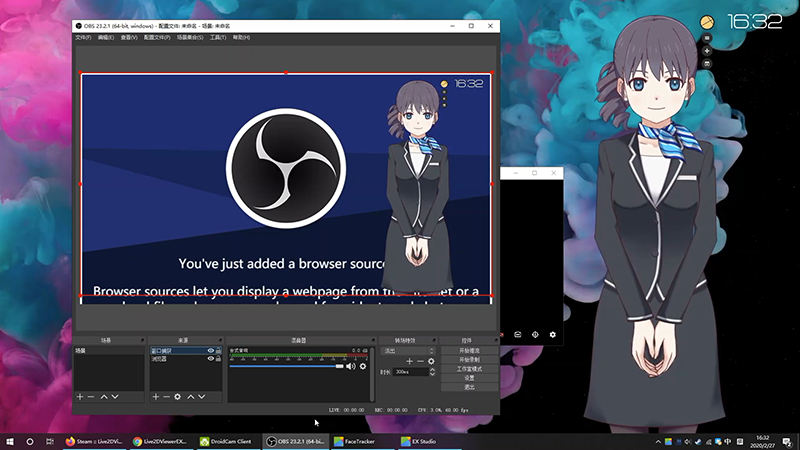Open the notification center on the taskbar
Screen dimensions: 800x450
pyautogui.click(x=788, y=441)
